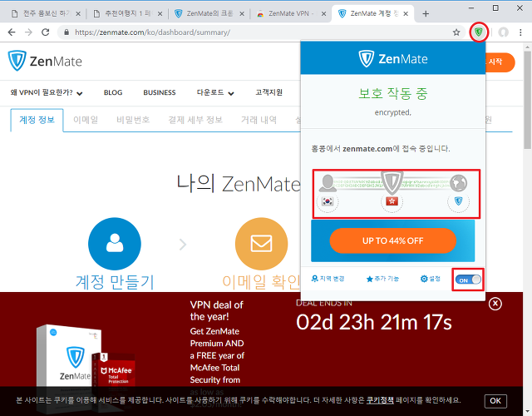
Task: Close the ZenMate VPN browser tab
Action: [323, 14]
